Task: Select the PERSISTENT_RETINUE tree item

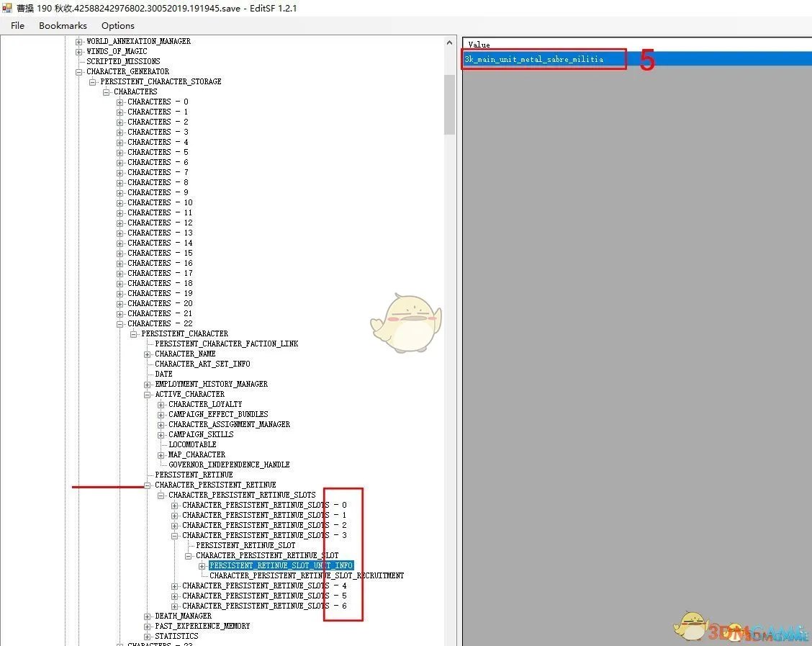Action: pyautogui.click(x=194, y=475)
